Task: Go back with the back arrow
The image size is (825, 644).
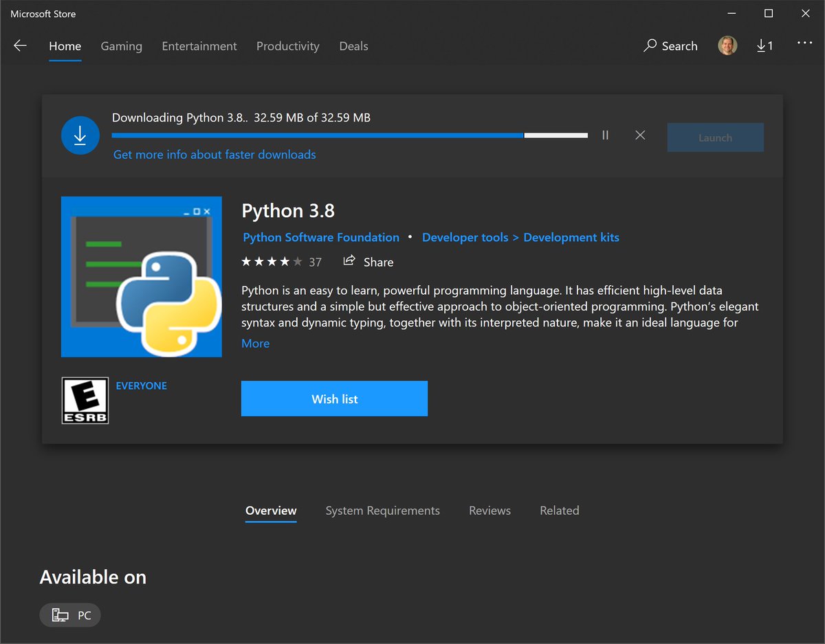Action: pyautogui.click(x=20, y=46)
